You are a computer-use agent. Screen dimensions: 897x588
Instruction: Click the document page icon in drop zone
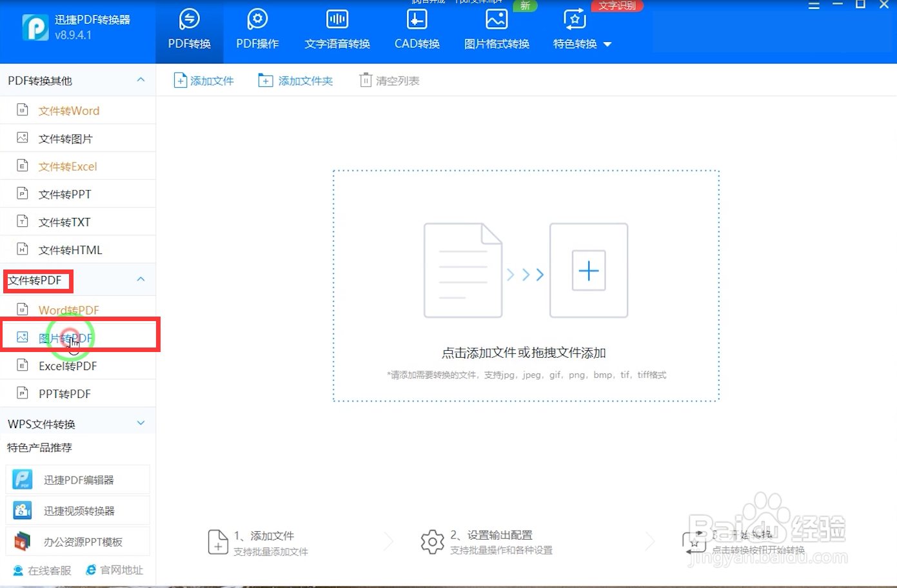point(463,270)
